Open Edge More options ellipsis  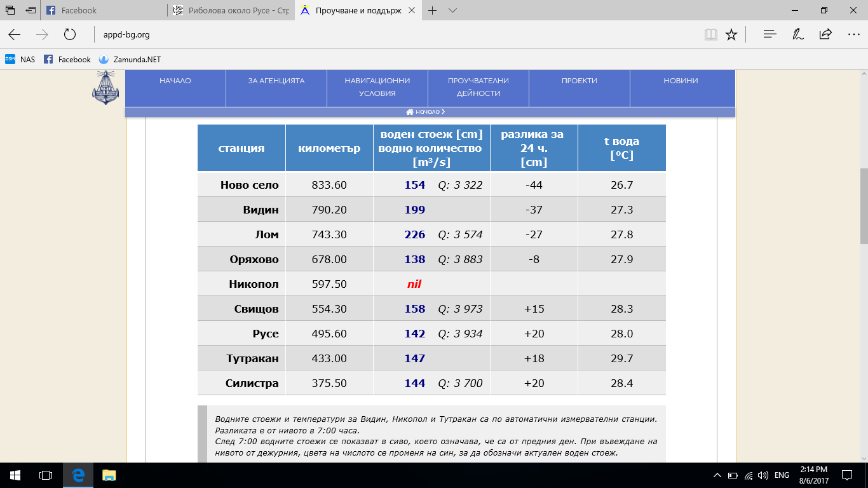[x=853, y=35]
